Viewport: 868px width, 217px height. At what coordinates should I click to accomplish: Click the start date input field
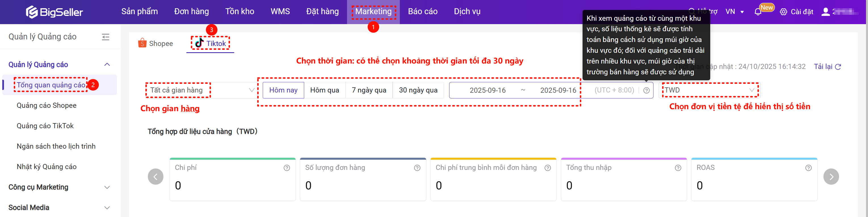point(487,90)
